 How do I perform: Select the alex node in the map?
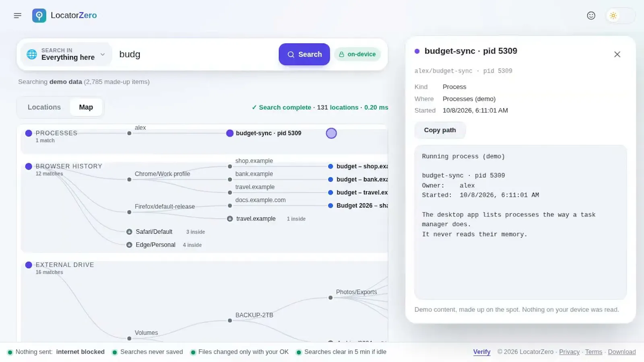click(x=129, y=133)
